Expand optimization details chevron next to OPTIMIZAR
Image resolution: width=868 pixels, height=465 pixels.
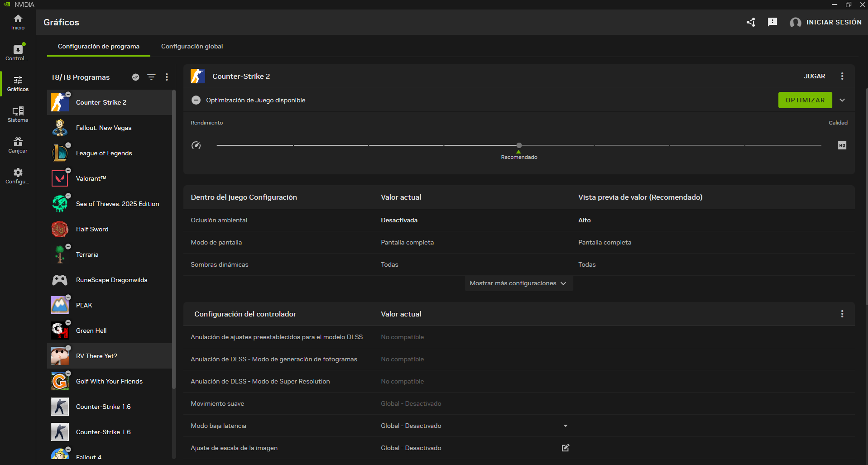(842, 100)
